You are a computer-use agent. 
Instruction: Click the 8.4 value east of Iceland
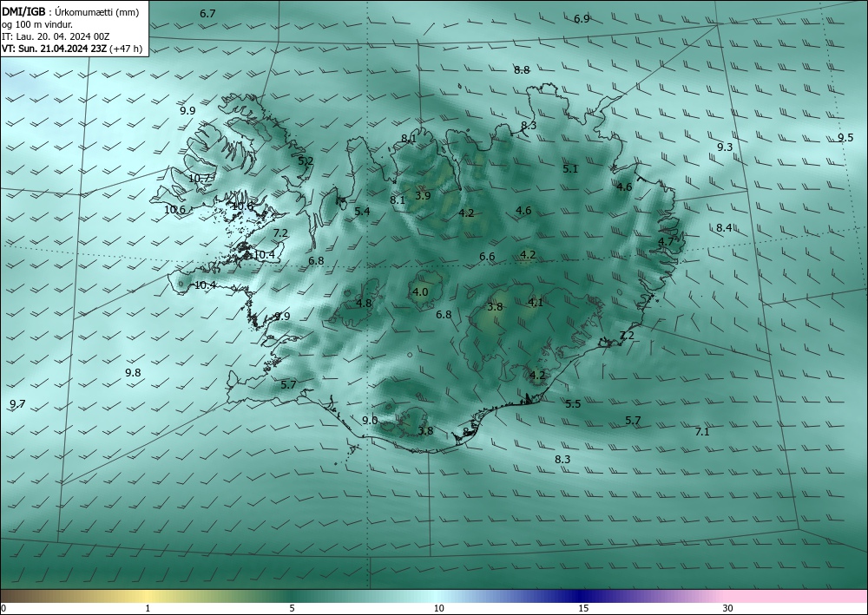(724, 228)
